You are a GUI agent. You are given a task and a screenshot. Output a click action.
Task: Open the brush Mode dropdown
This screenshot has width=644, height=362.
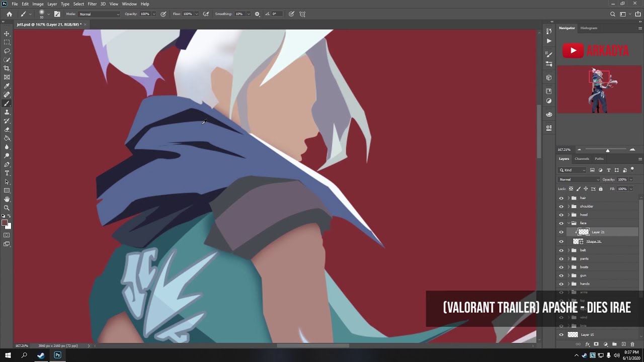[99, 14]
